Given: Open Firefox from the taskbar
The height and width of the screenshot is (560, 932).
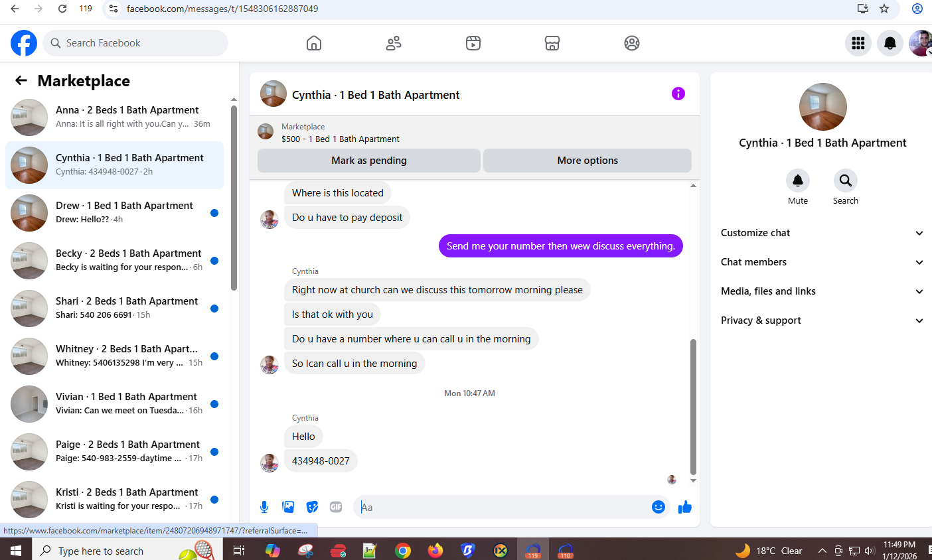Looking at the screenshot, I should pos(435,551).
